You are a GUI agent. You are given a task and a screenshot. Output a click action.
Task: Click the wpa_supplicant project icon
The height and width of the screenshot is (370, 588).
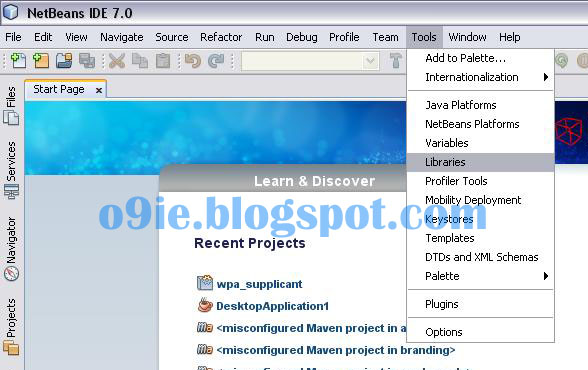point(205,283)
